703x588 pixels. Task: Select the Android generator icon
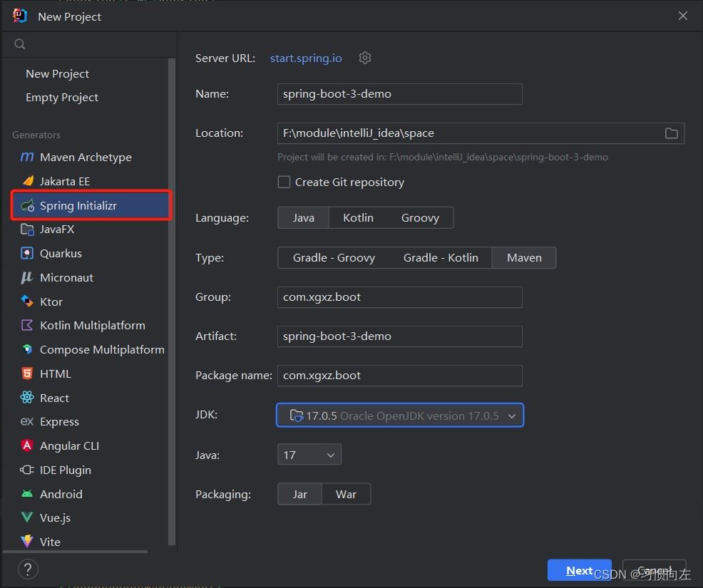click(27, 495)
